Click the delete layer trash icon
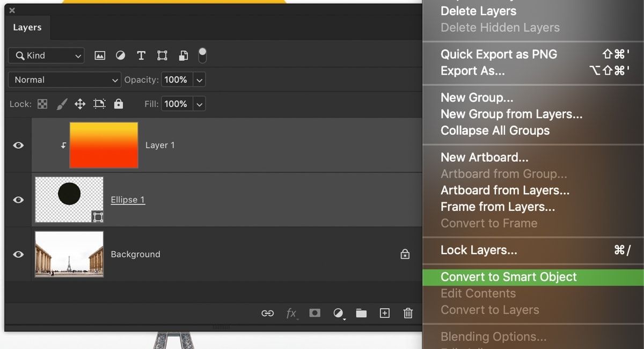This screenshot has width=644, height=349. click(408, 313)
